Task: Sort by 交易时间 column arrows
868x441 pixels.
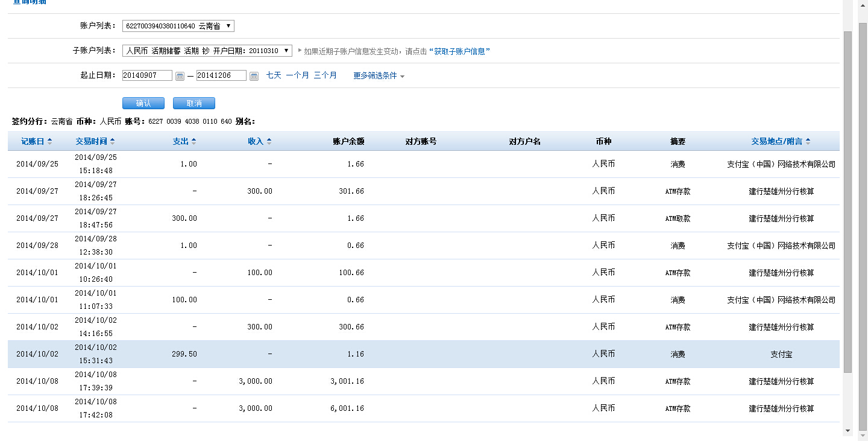Action: point(113,142)
